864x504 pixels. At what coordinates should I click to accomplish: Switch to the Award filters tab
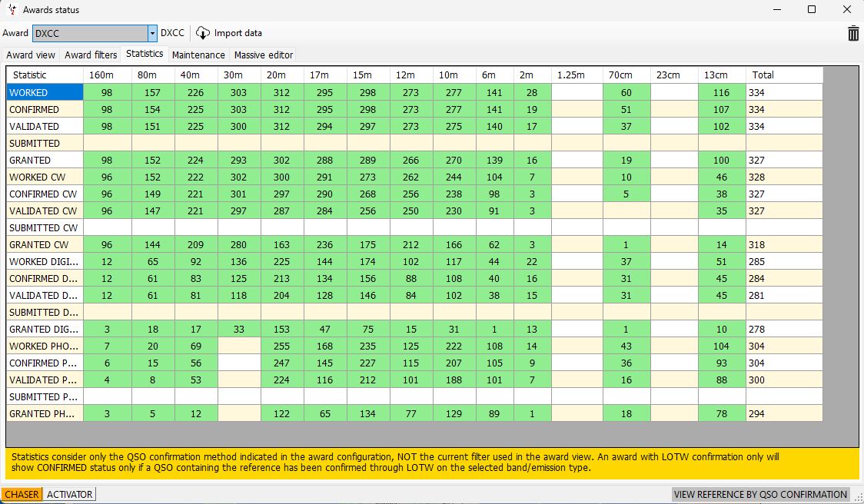[x=91, y=55]
